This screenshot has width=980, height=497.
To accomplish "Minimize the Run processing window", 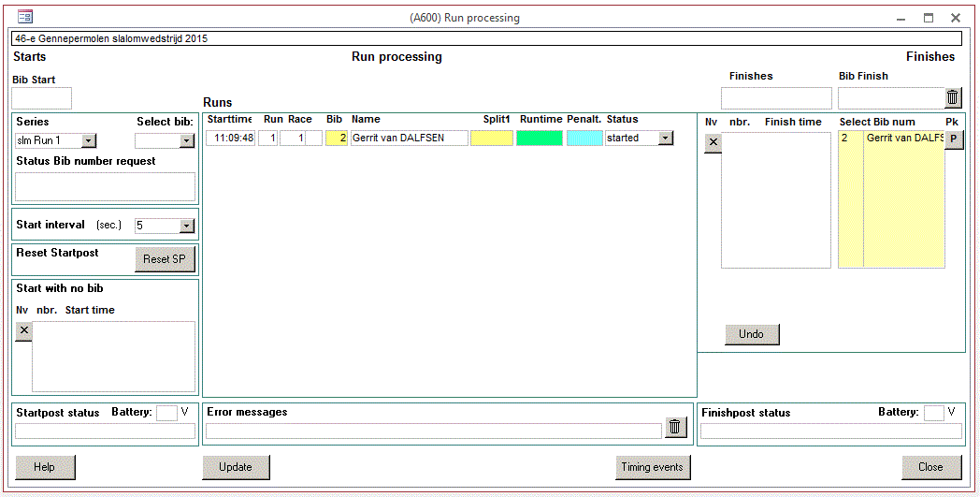I will point(901,18).
